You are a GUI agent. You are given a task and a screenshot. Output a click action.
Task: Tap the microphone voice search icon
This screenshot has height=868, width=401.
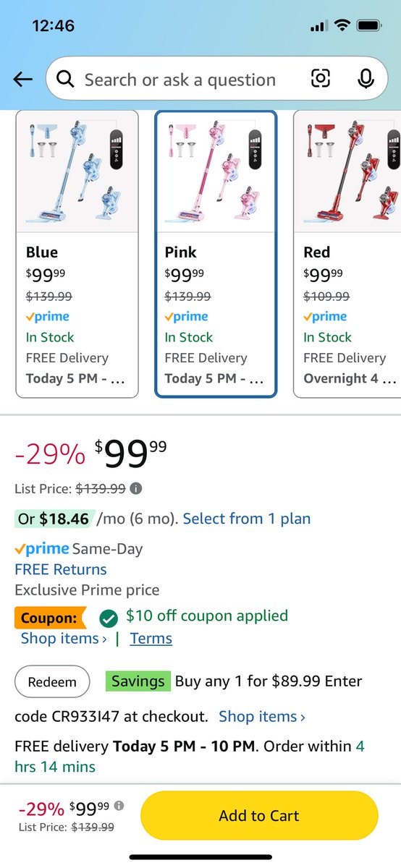tap(366, 79)
